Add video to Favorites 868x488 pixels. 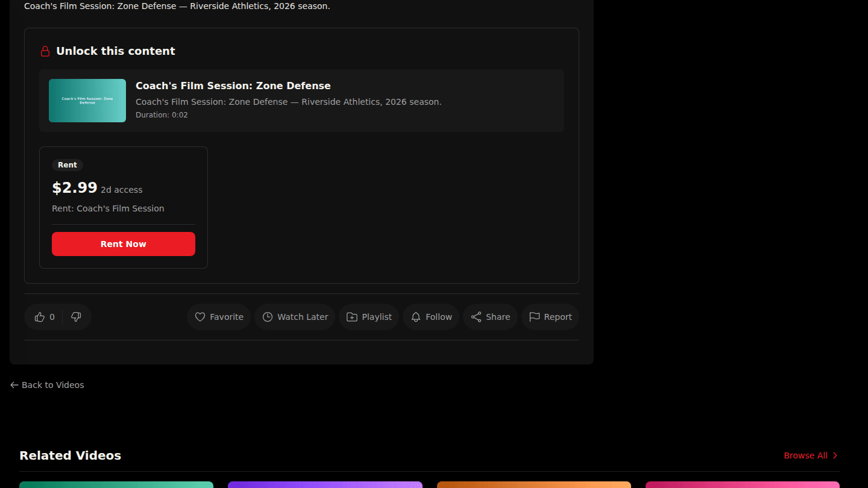coord(219,317)
